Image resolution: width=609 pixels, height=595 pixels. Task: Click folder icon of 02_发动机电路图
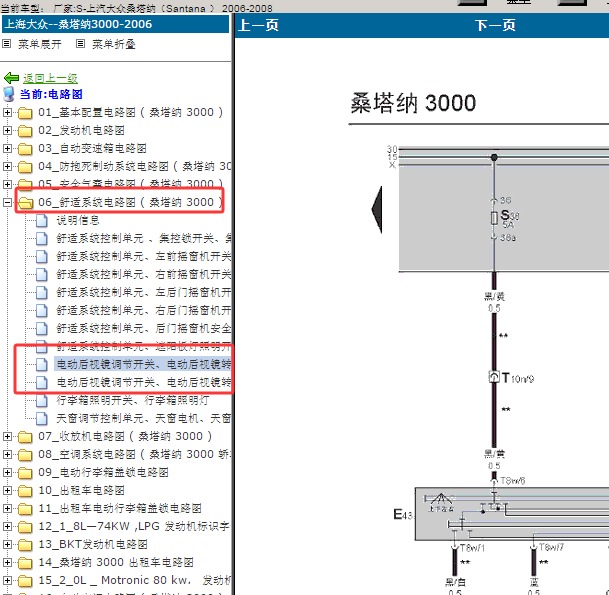25,130
